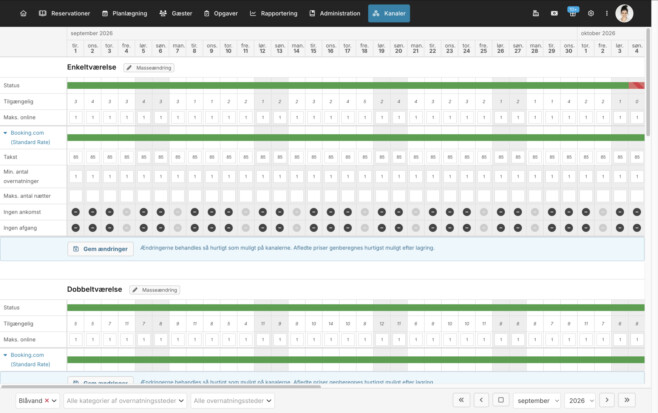
Task: Click the 'fre. 25' date header
Action: tap(483, 48)
